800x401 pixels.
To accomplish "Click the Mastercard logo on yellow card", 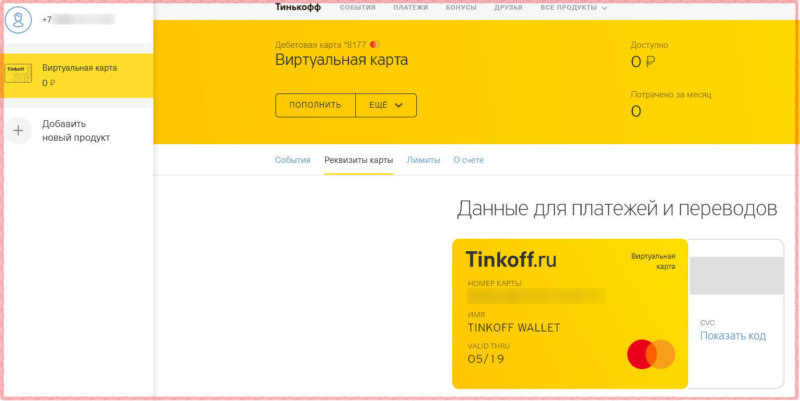I will 651,354.
